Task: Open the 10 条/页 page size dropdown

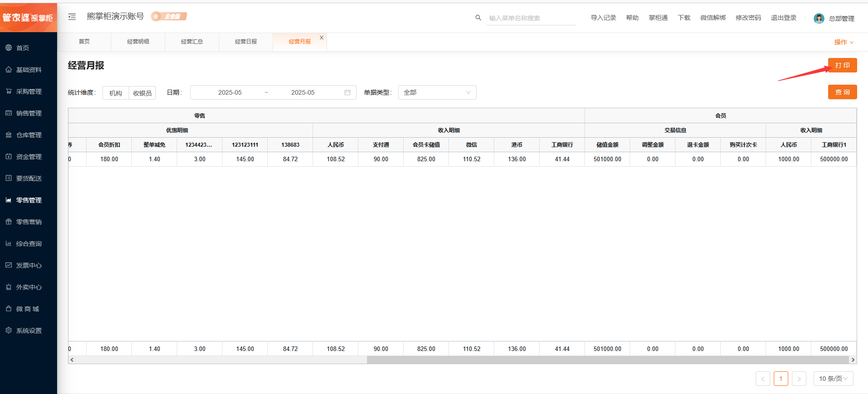Action: (833, 379)
